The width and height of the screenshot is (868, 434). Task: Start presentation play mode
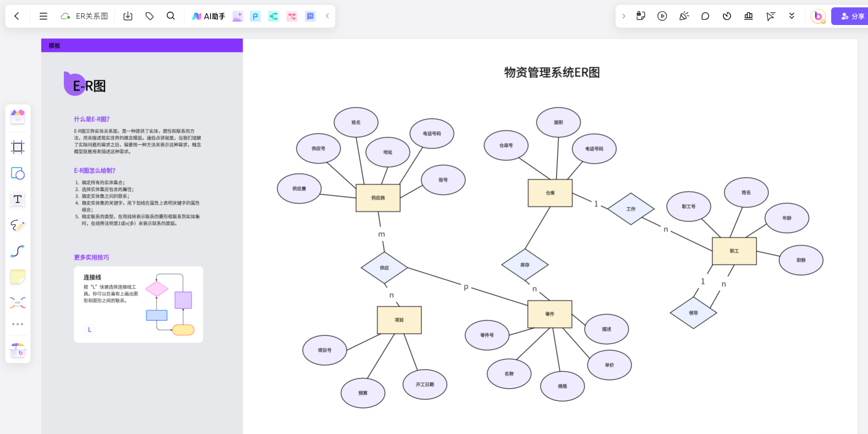click(662, 16)
